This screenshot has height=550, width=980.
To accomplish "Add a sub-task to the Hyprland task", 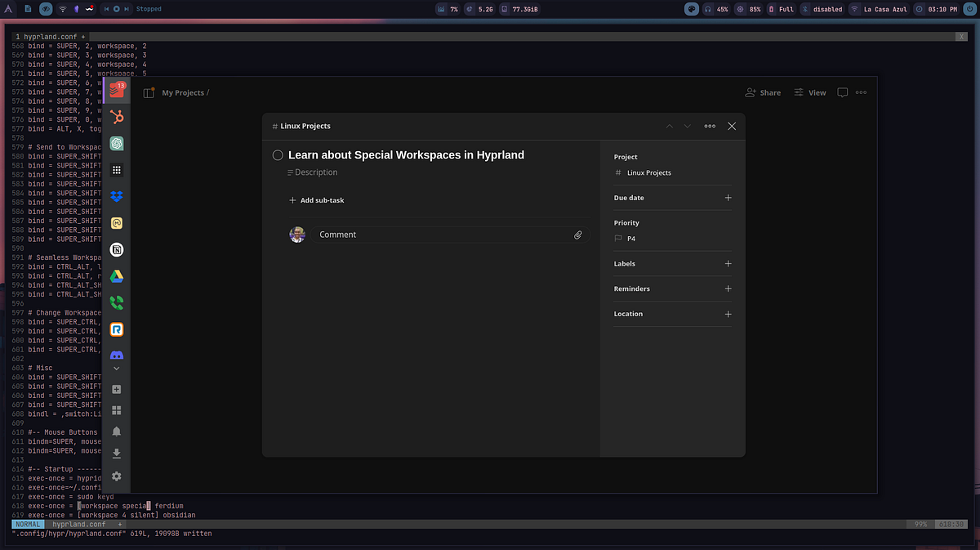I will pyautogui.click(x=317, y=199).
